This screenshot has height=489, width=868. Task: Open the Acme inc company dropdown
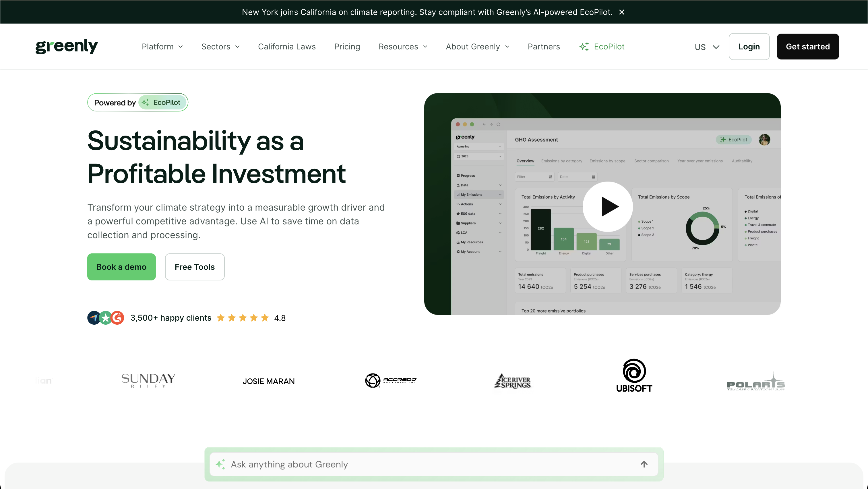479,147
